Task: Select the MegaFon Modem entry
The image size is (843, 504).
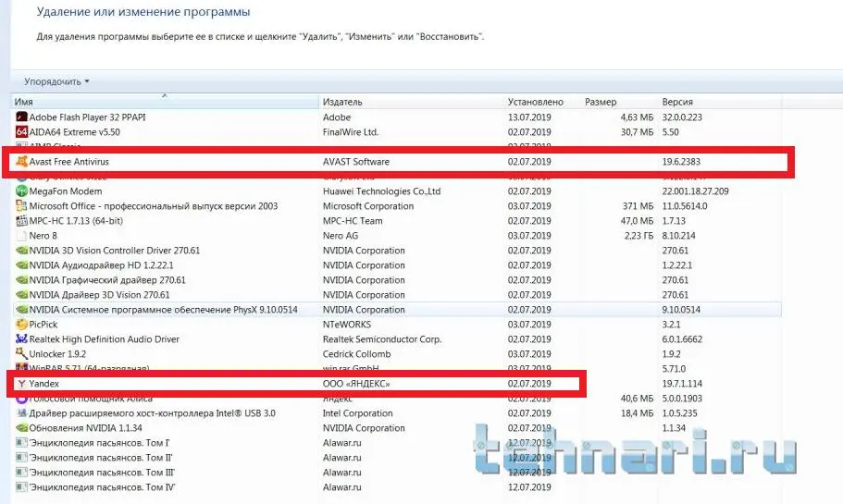Action: coord(66,191)
